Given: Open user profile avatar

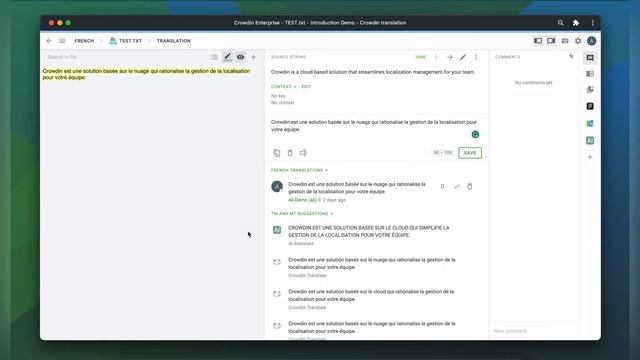Looking at the screenshot, I should coord(591,41).
